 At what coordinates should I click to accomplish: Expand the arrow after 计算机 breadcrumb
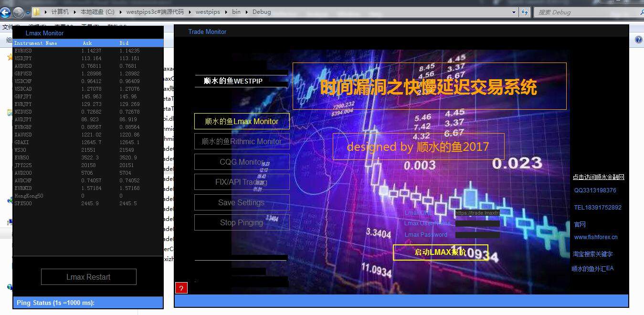(74, 12)
